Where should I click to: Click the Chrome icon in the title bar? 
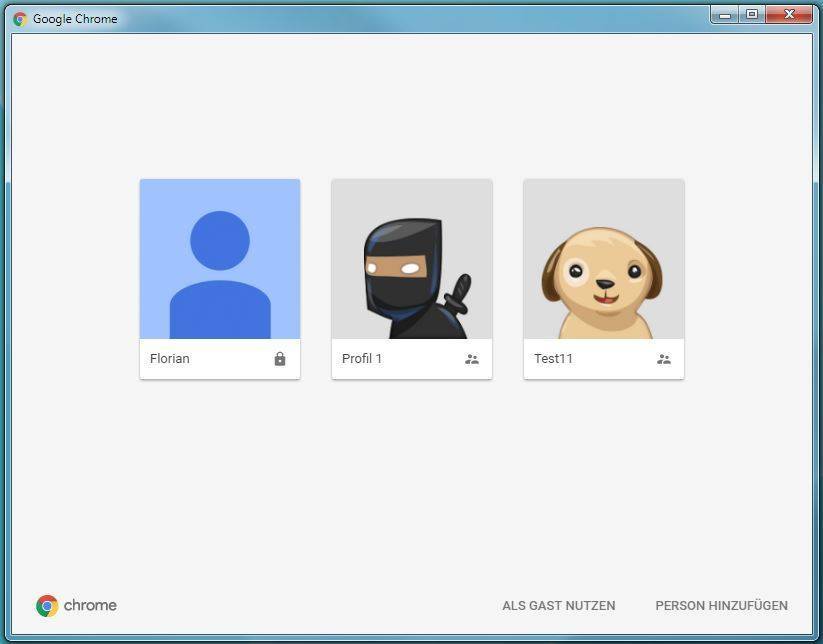[20, 19]
